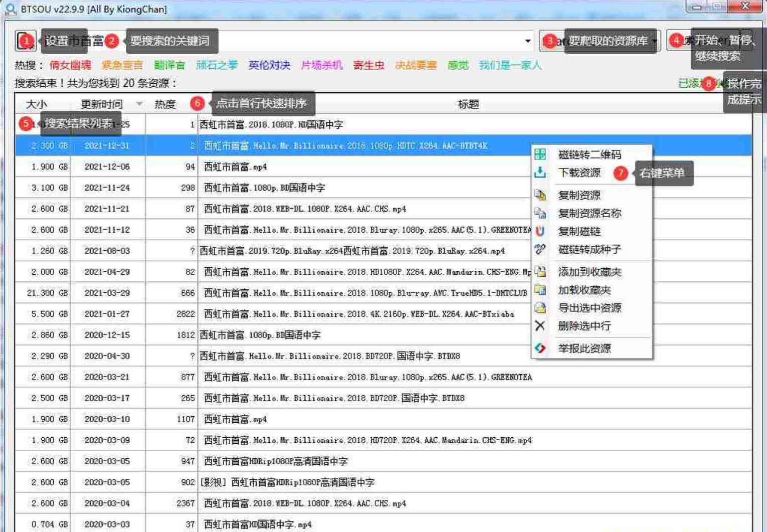Click the sort arrow next to 更新时间
This screenshot has width=767, height=532.
pyautogui.click(x=139, y=104)
